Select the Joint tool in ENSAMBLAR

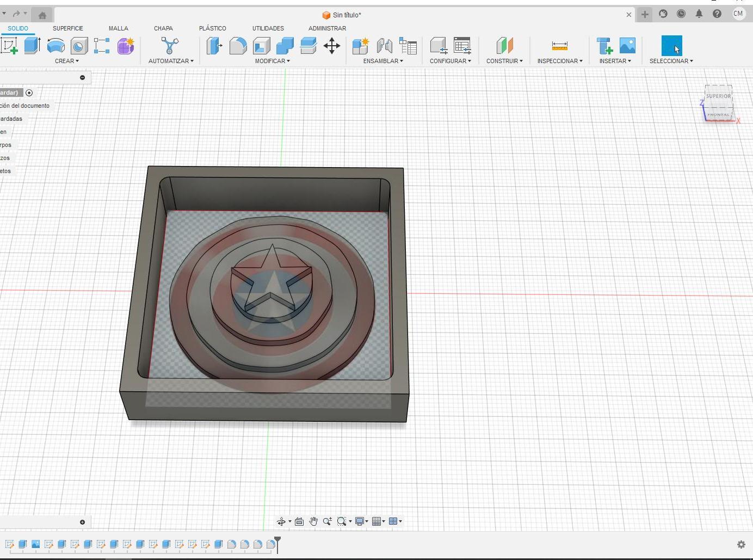384,46
